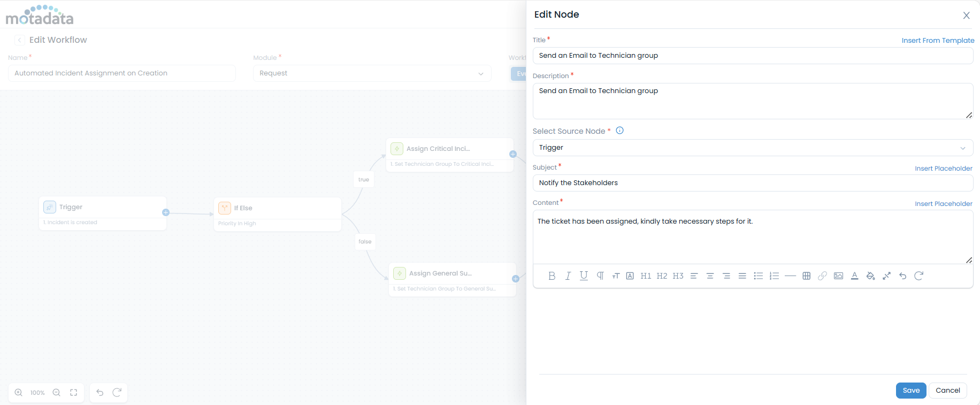Image resolution: width=980 pixels, height=405 pixels.
Task: Select the Trigger node on canvas
Action: pyautogui.click(x=103, y=213)
